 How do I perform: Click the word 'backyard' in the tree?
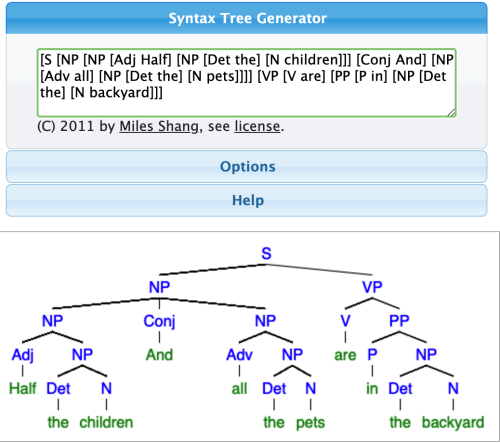pyautogui.click(x=453, y=422)
